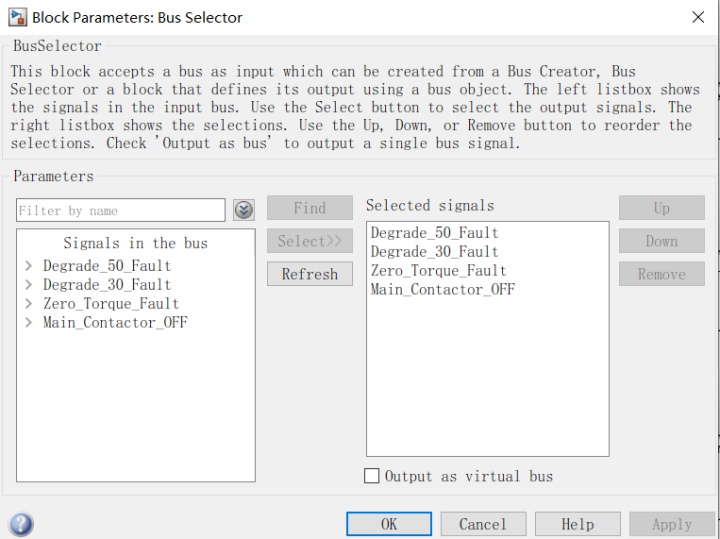Click the Filter by name field

(x=120, y=210)
